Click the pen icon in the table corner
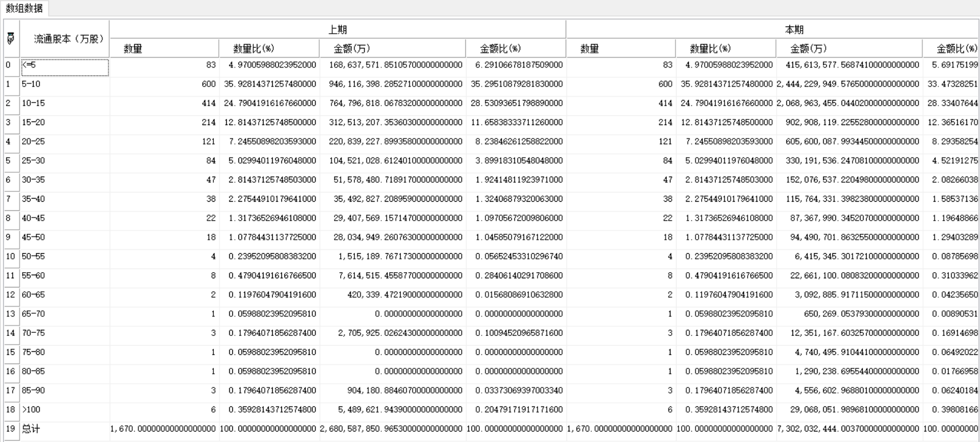The width and height of the screenshot is (980, 442). click(x=10, y=39)
